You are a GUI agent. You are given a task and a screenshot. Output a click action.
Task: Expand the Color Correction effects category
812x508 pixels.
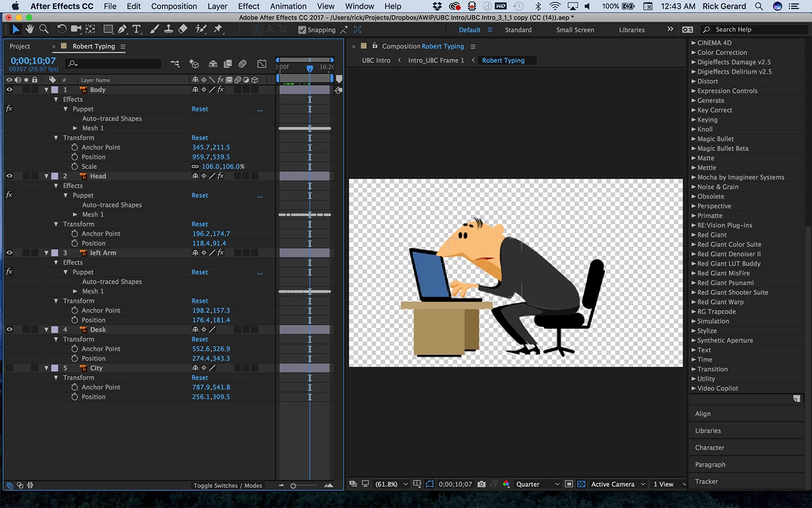(x=694, y=52)
